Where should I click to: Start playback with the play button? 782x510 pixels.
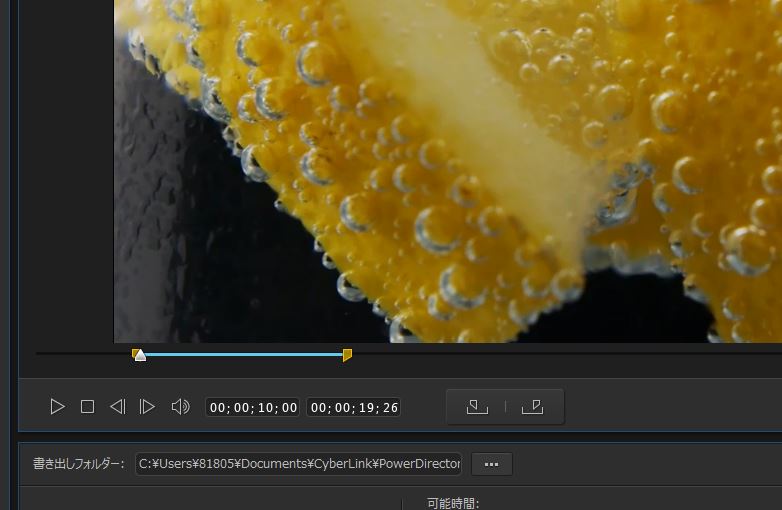pos(57,407)
